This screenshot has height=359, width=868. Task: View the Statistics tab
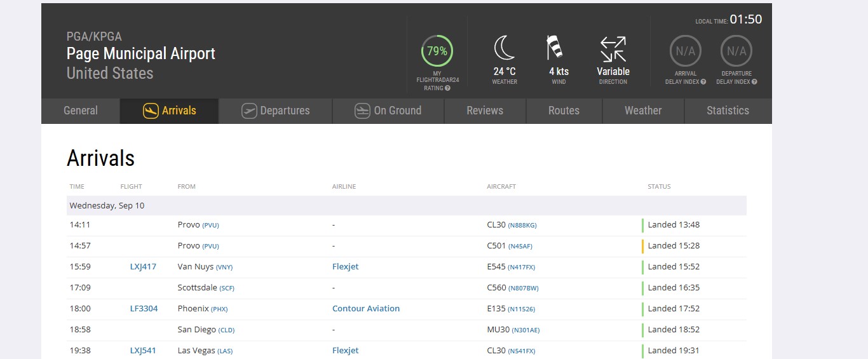pyautogui.click(x=728, y=111)
